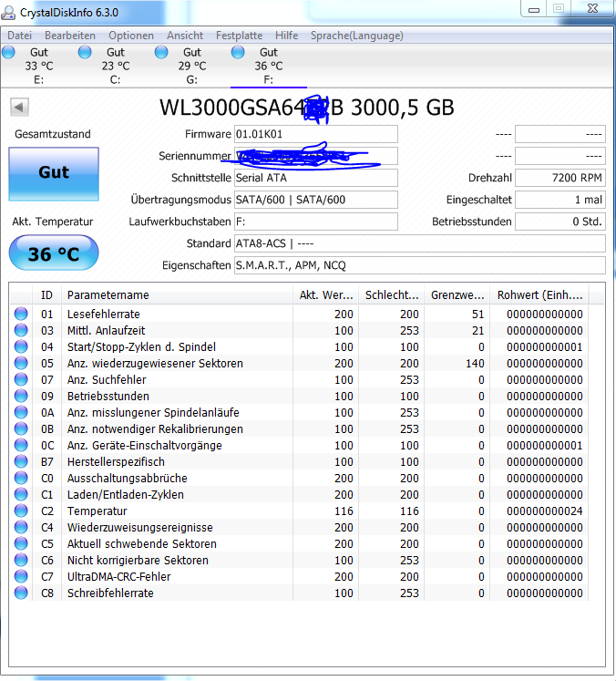616x681 pixels.
Task: Open the Bearbeiten menu
Action: tap(70, 36)
